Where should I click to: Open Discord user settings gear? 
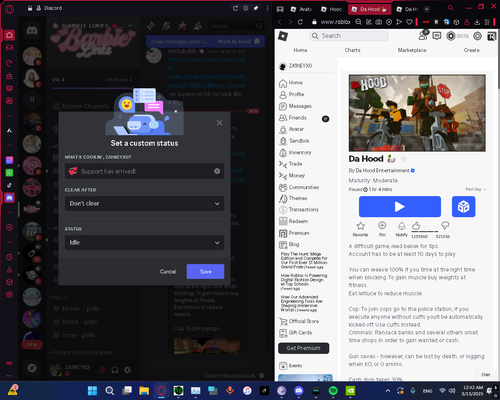click(127, 370)
